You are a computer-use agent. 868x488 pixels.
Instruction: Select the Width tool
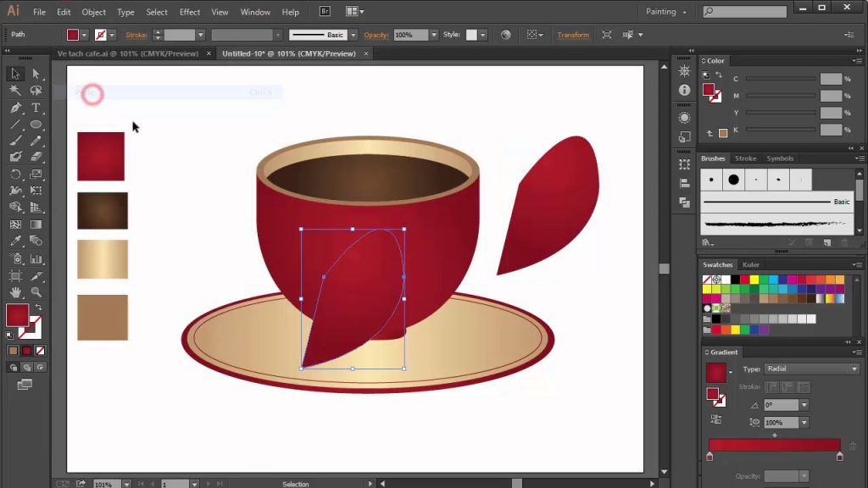(x=15, y=191)
